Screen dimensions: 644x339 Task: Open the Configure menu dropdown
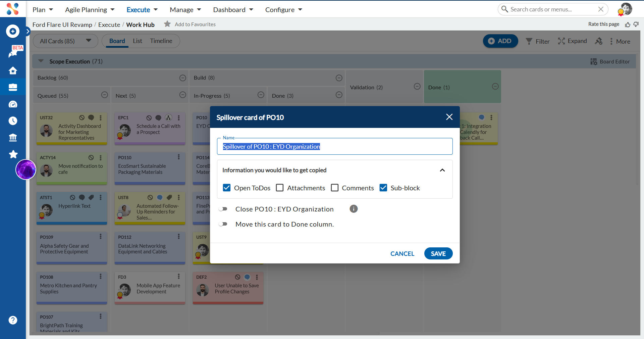tap(284, 10)
